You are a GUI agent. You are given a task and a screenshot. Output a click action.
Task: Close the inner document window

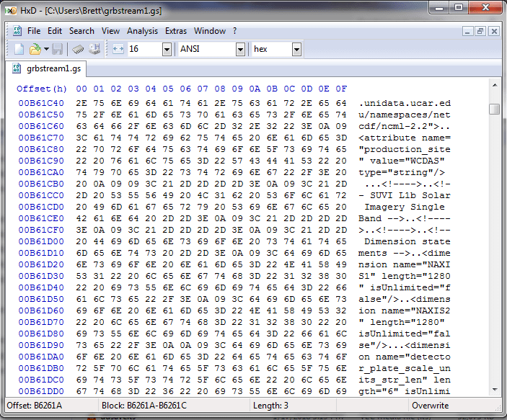click(x=494, y=32)
